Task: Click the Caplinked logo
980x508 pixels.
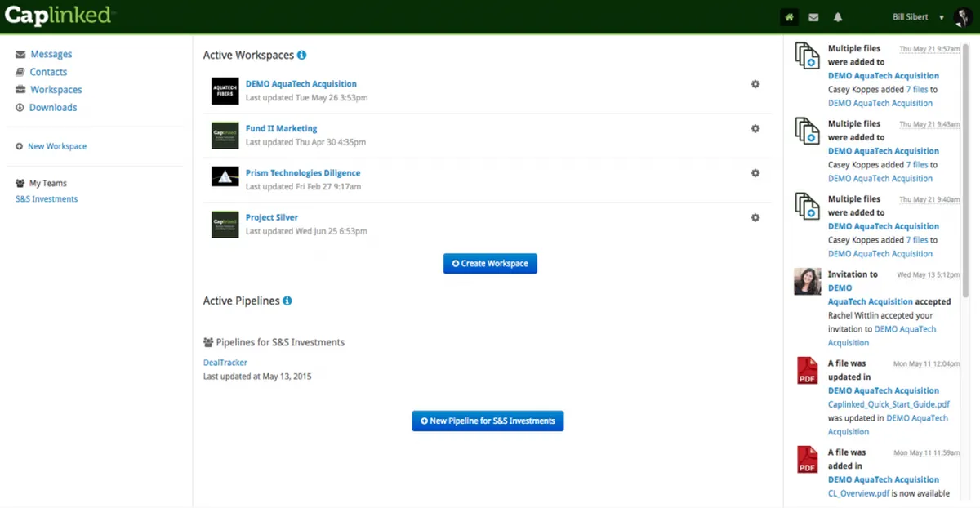Action: pyautogui.click(x=59, y=15)
